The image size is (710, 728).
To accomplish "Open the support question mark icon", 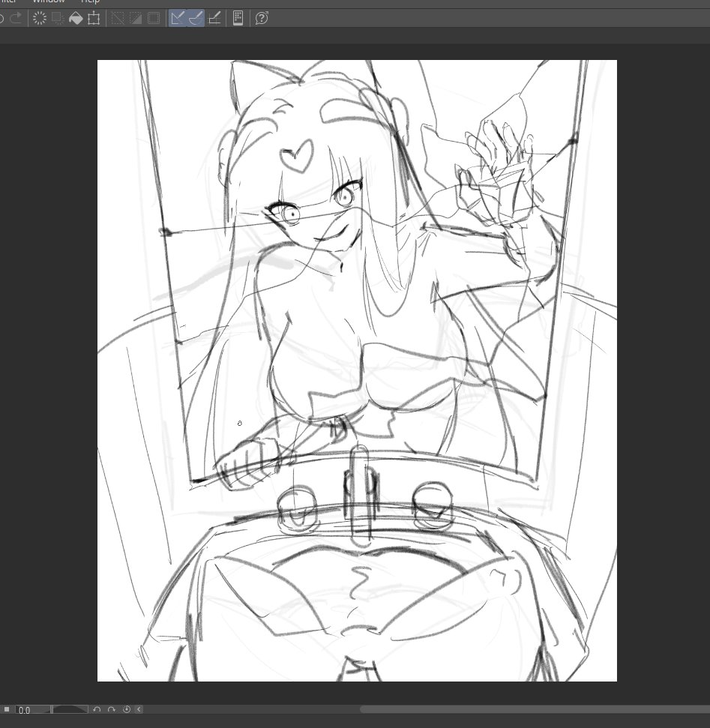I will tap(262, 18).
